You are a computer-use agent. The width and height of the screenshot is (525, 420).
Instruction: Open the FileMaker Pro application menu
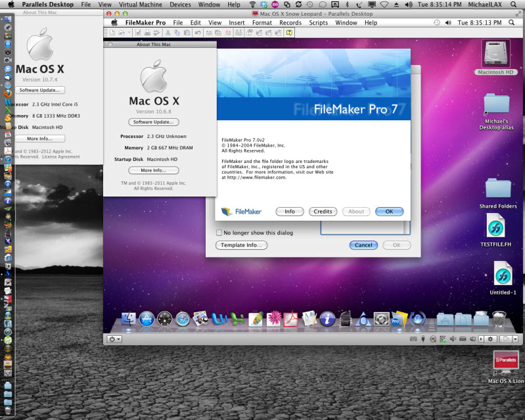click(x=145, y=22)
